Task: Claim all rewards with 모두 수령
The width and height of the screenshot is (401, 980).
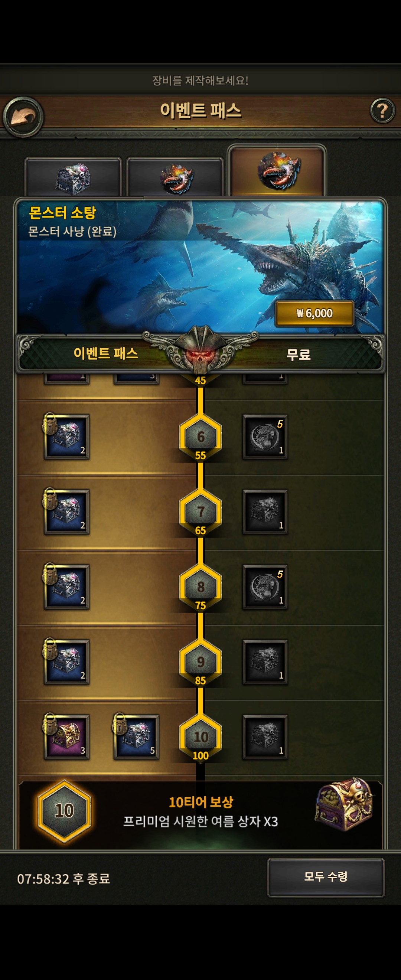Action: coord(326,877)
